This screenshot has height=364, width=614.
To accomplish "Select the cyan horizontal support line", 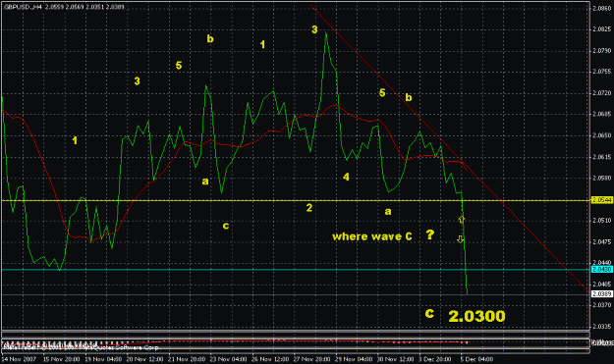I will pos(296,270).
